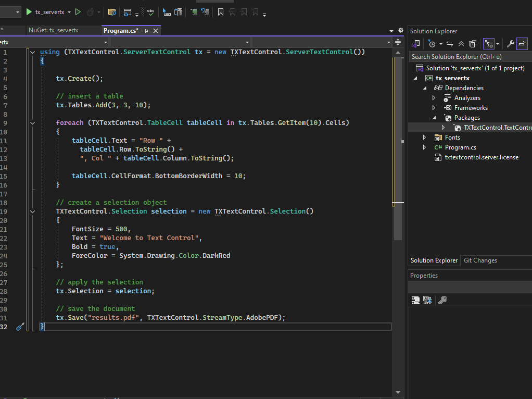532x399 pixels.
Task: Sort properties alphabetically in Properties panel
Action: coord(427,300)
